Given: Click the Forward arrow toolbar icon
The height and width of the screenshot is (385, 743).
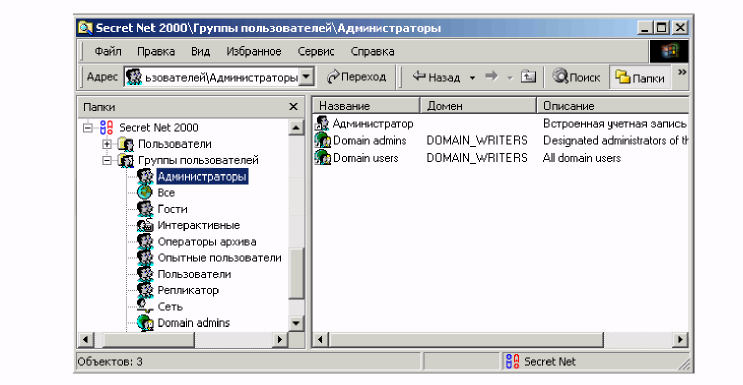Looking at the screenshot, I should [491, 76].
